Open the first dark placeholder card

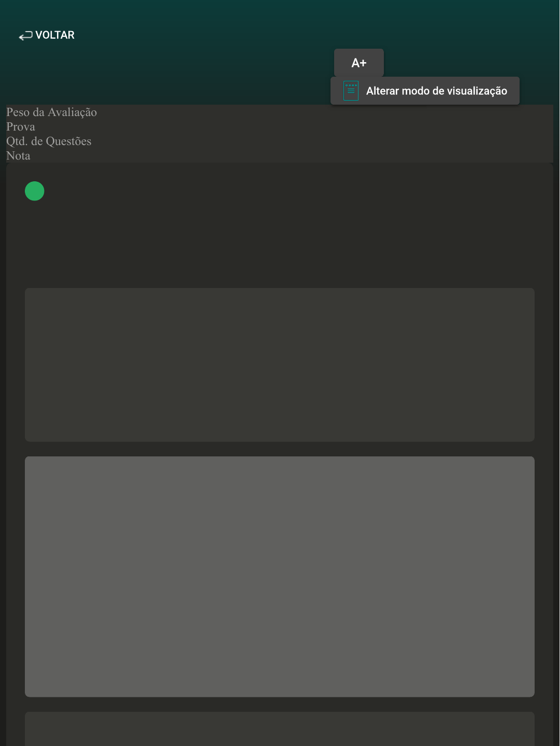click(x=280, y=365)
